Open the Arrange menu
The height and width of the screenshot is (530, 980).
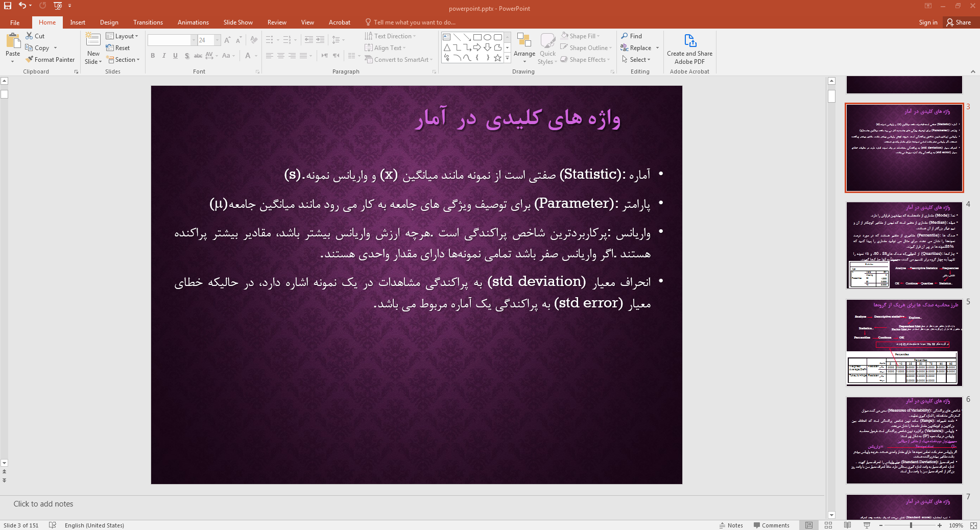pyautogui.click(x=524, y=49)
